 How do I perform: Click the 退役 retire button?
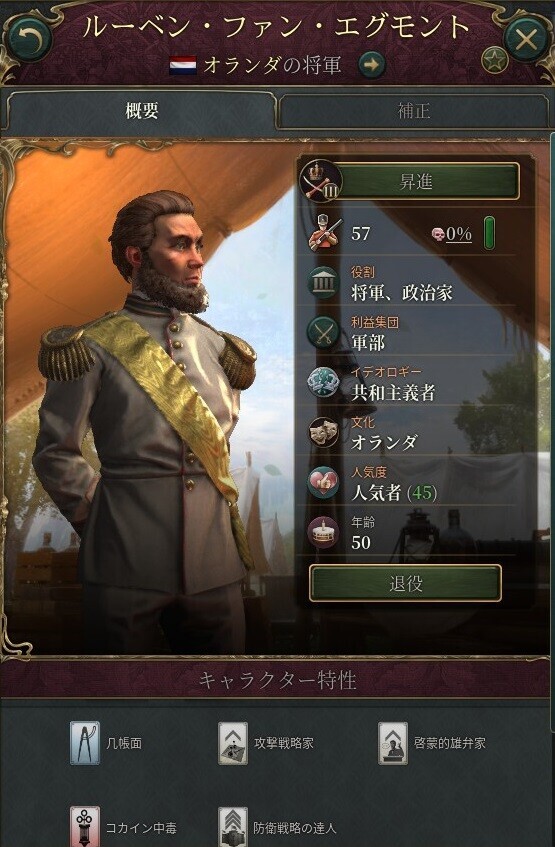click(406, 583)
